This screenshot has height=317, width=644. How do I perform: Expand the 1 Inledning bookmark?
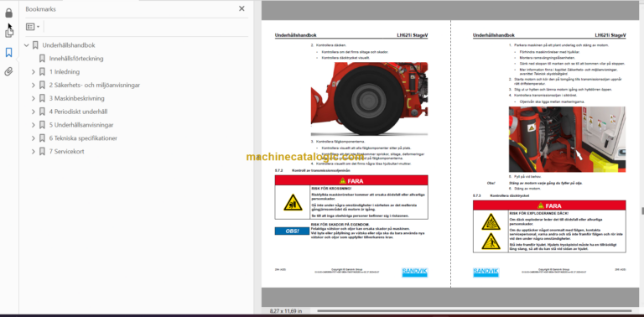tap(34, 72)
